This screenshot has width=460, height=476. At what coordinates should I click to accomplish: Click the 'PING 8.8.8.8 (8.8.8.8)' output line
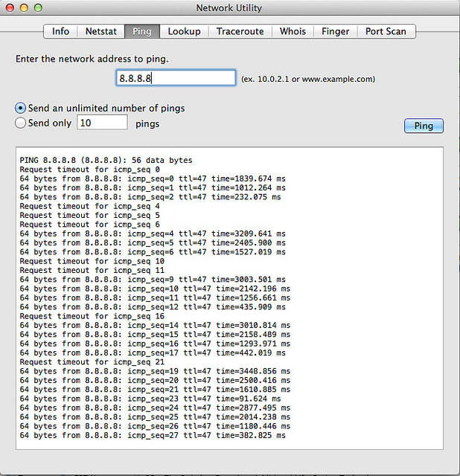[x=106, y=160]
